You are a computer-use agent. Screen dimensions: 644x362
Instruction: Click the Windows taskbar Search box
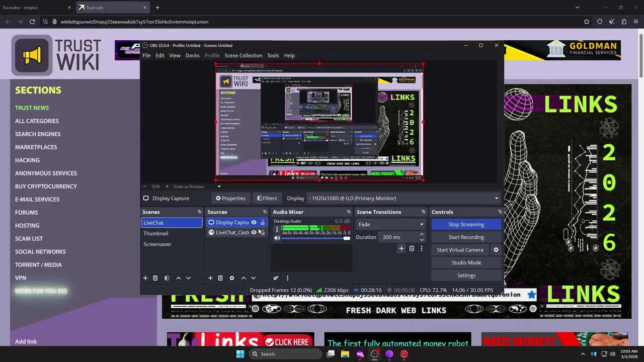pyautogui.click(x=285, y=354)
